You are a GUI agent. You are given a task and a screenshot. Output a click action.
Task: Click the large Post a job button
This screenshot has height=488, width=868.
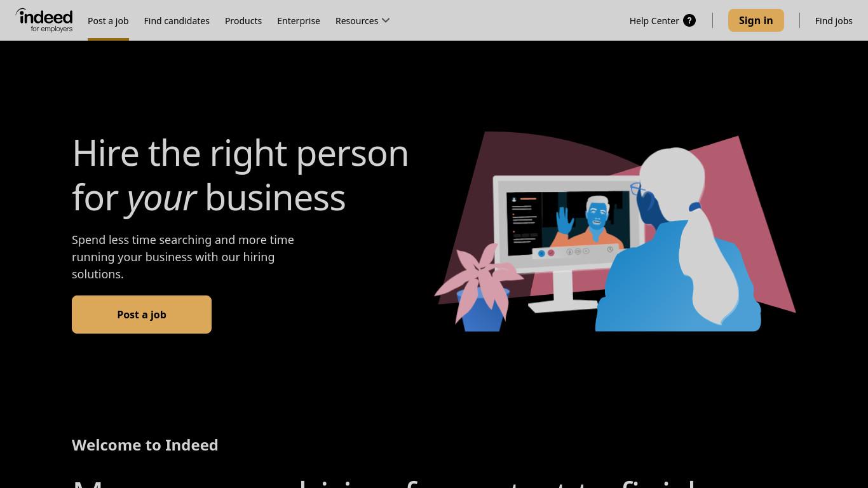(x=142, y=315)
